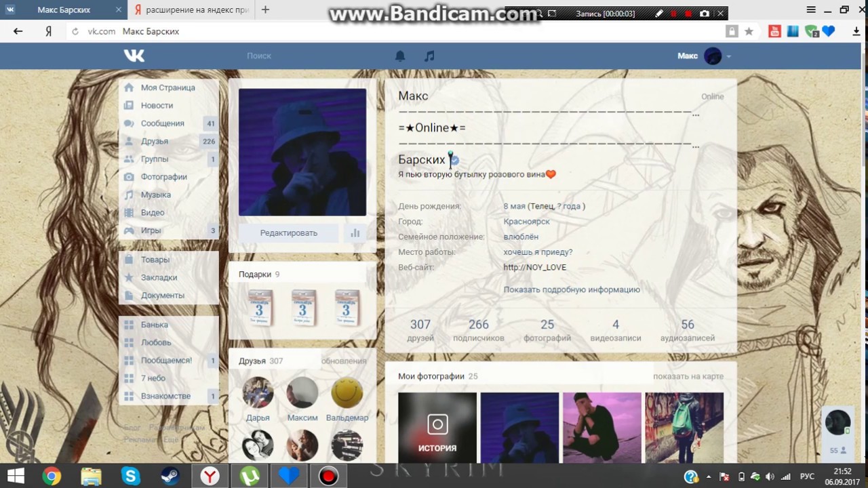Click the РУС language indicator
The image size is (868, 488).
[808, 476]
